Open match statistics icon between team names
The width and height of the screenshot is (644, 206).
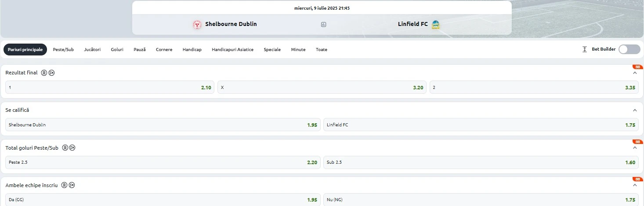pos(324,25)
